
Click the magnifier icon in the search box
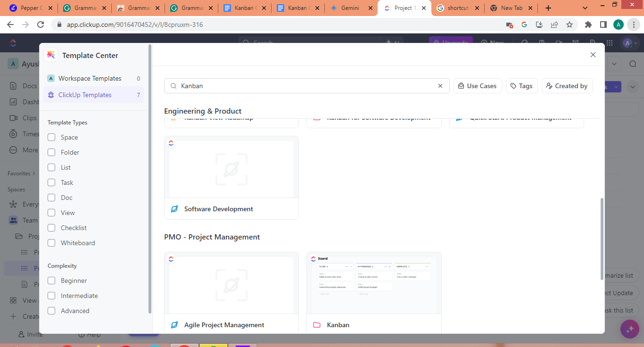coord(173,86)
